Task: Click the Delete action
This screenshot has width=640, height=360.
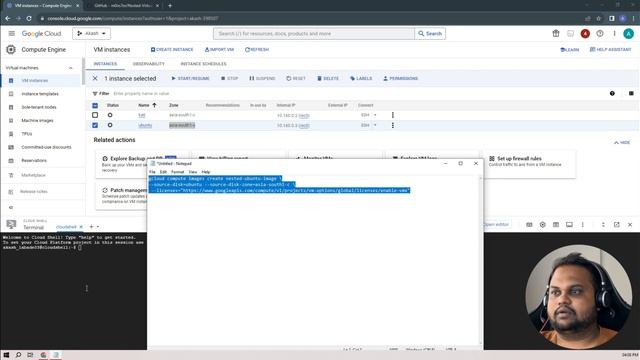Action: coord(328,78)
